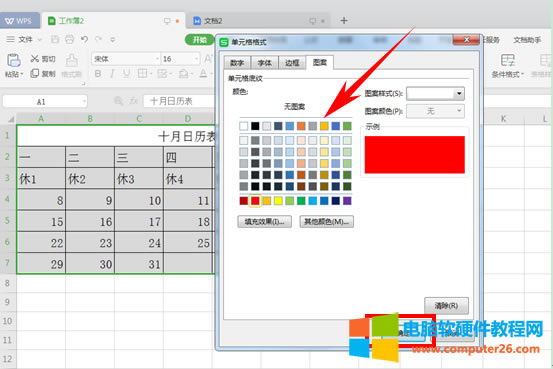Click the WPS home logo tab

coord(19,21)
